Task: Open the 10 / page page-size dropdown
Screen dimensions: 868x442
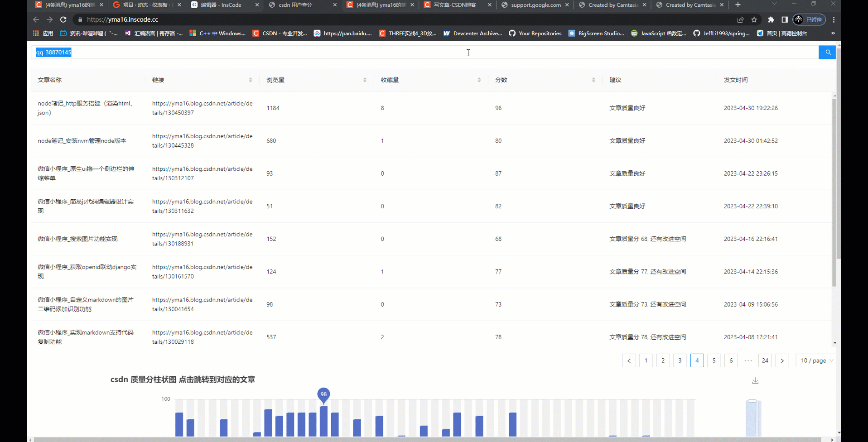Action: pos(815,360)
